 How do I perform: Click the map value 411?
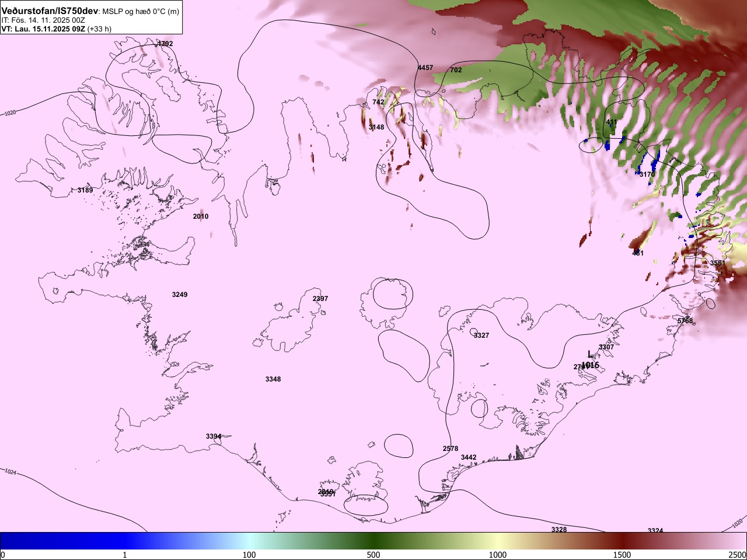point(612,122)
